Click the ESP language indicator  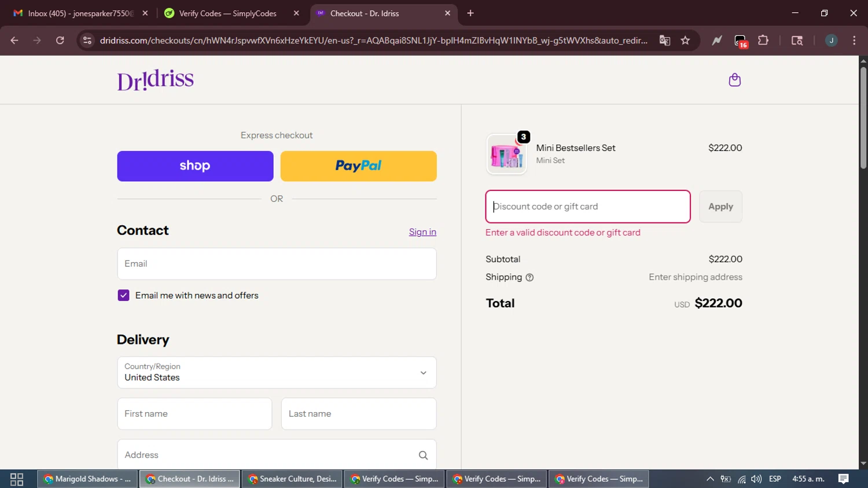click(x=775, y=479)
